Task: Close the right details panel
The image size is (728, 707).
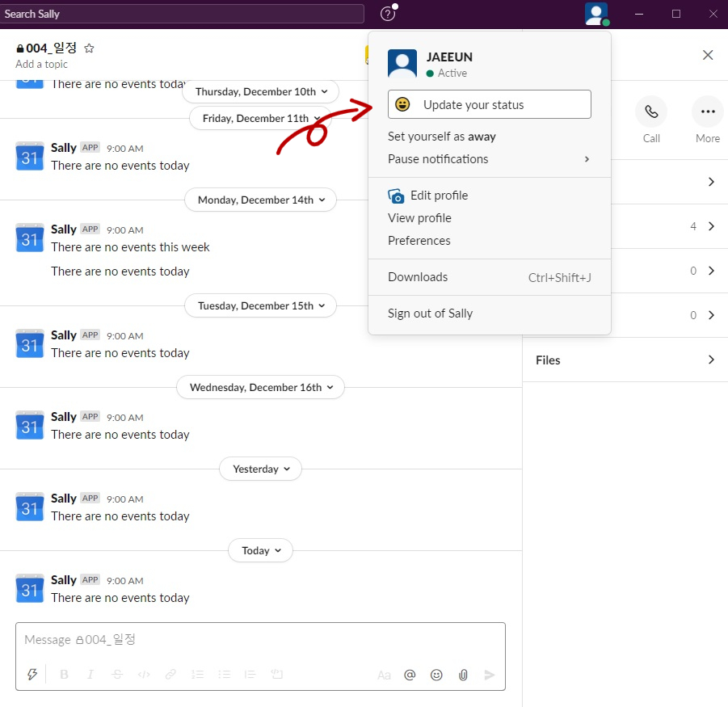Action: [x=708, y=55]
